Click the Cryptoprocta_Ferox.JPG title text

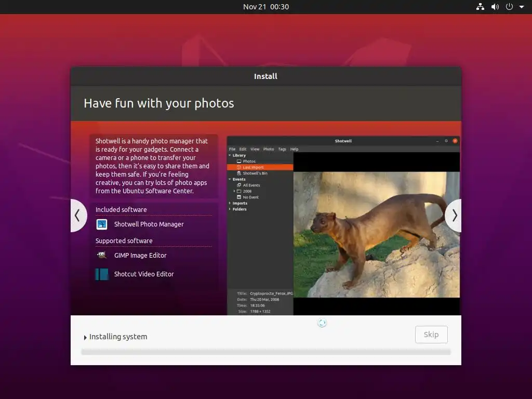[x=271, y=294]
